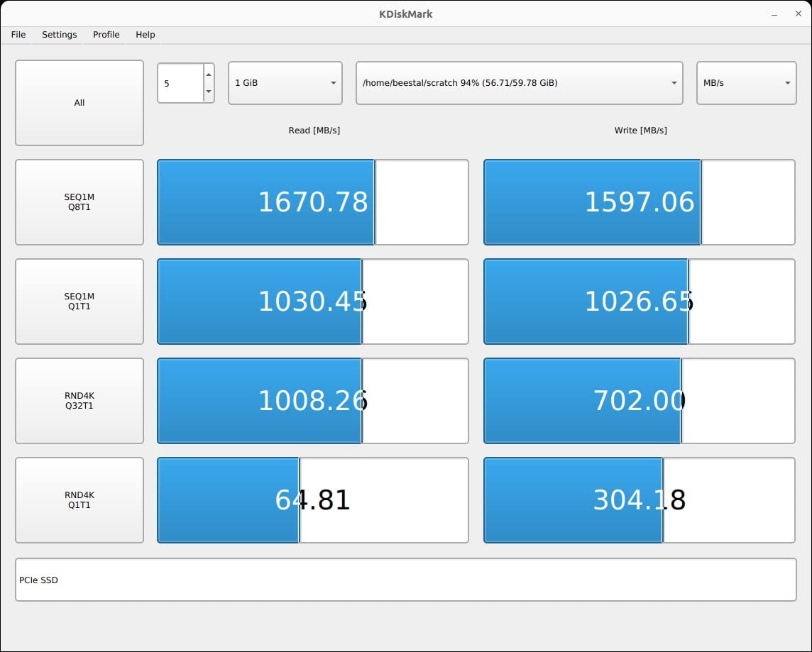
Task: Open the /home/beestal/scratch drive dropdown
Action: pos(519,83)
